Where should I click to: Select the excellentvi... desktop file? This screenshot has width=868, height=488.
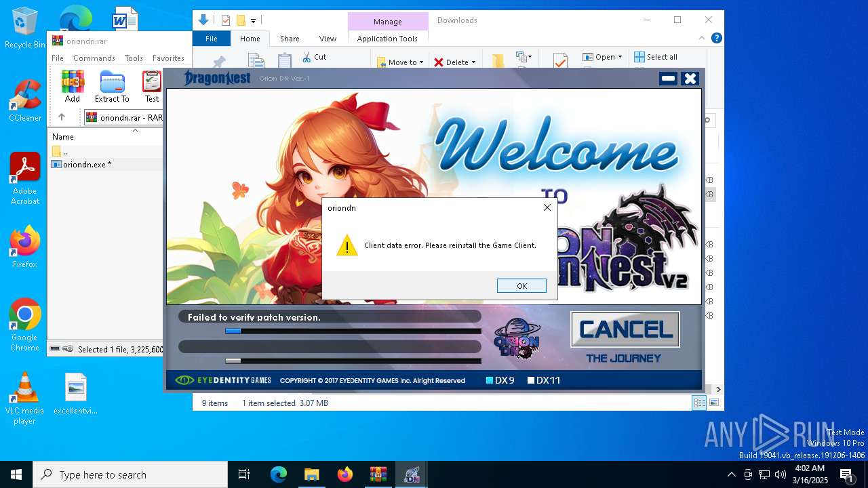coord(75,394)
